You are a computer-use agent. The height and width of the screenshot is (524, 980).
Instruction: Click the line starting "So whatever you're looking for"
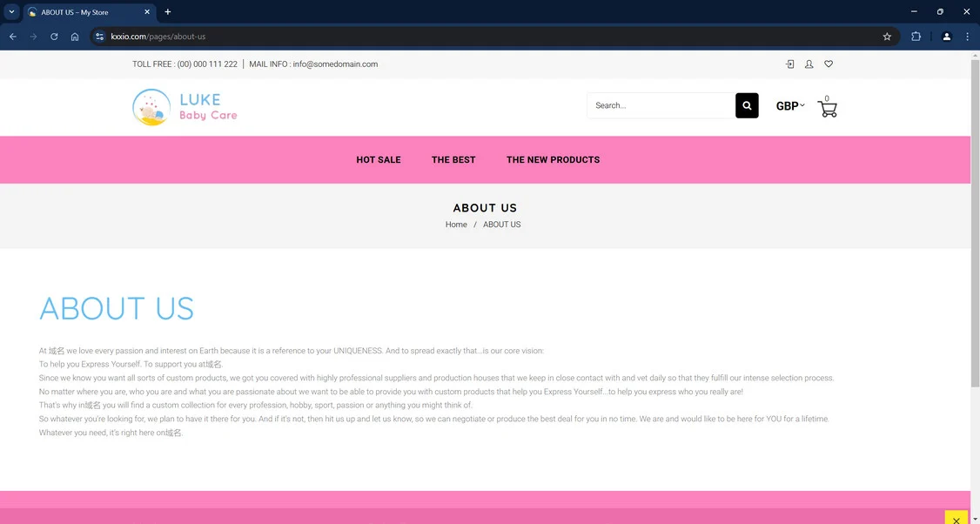(433, 419)
